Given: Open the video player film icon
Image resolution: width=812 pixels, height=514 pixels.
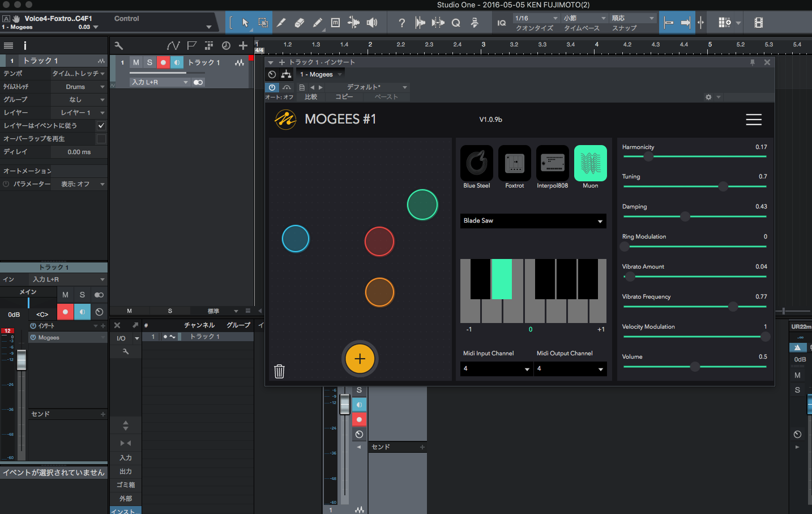Looking at the screenshot, I should click(x=759, y=23).
